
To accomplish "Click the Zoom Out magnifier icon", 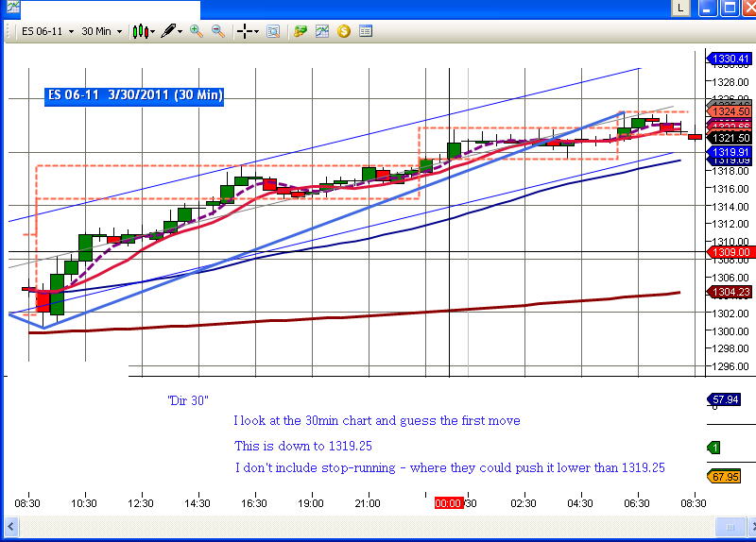I will tap(218, 31).
